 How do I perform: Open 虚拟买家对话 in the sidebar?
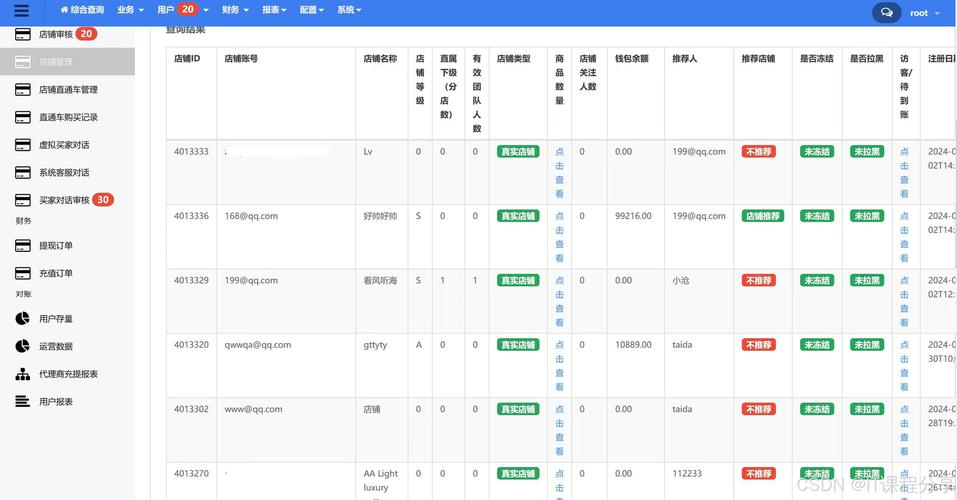64,145
